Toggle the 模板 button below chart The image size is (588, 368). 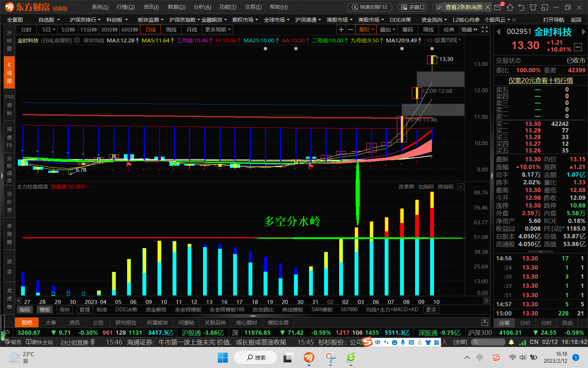tap(45, 310)
